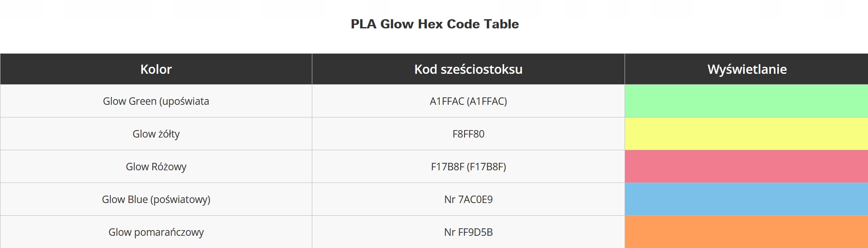Click the Nr FF9D5B hex code cell

click(x=468, y=232)
